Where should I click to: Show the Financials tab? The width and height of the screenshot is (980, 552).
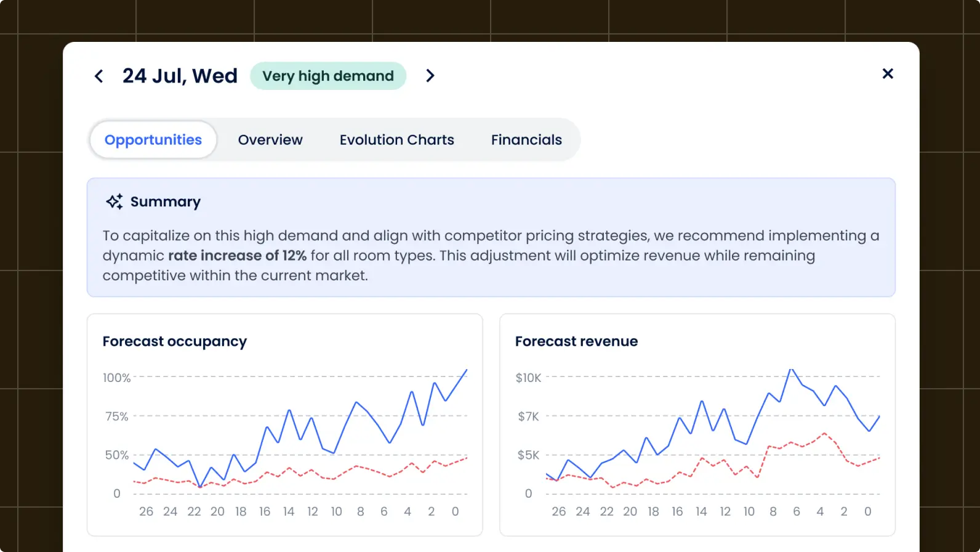point(526,140)
